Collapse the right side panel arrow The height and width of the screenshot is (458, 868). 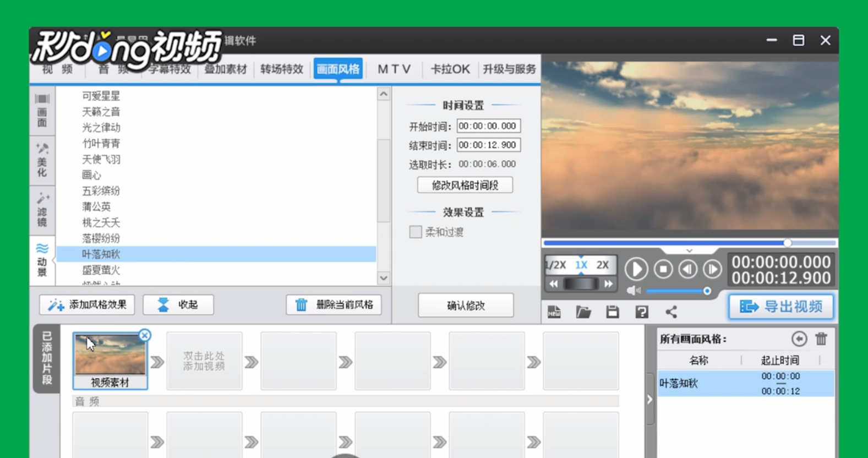[x=649, y=400]
